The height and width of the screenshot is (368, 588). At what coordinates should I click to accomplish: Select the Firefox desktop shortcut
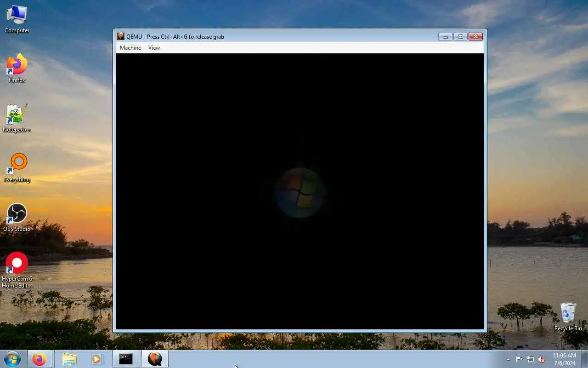[x=17, y=68]
